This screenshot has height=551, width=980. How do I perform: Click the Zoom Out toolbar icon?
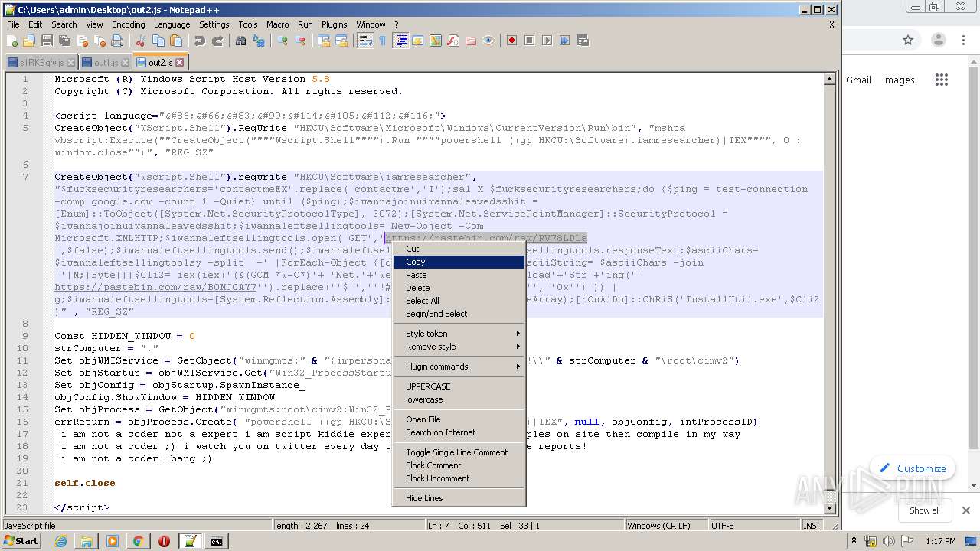[x=299, y=41]
